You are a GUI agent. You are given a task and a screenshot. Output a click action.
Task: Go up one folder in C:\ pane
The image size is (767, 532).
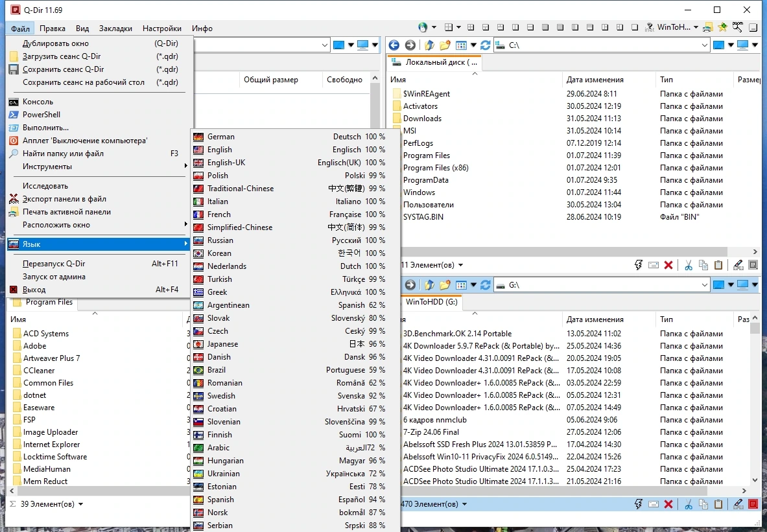tap(429, 45)
